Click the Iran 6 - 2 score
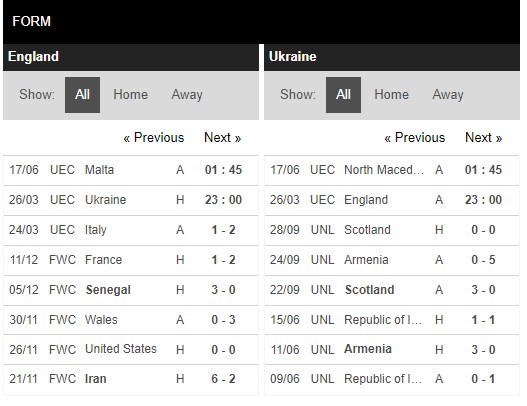This screenshot has width=527, height=406. (x=223, y=379)
